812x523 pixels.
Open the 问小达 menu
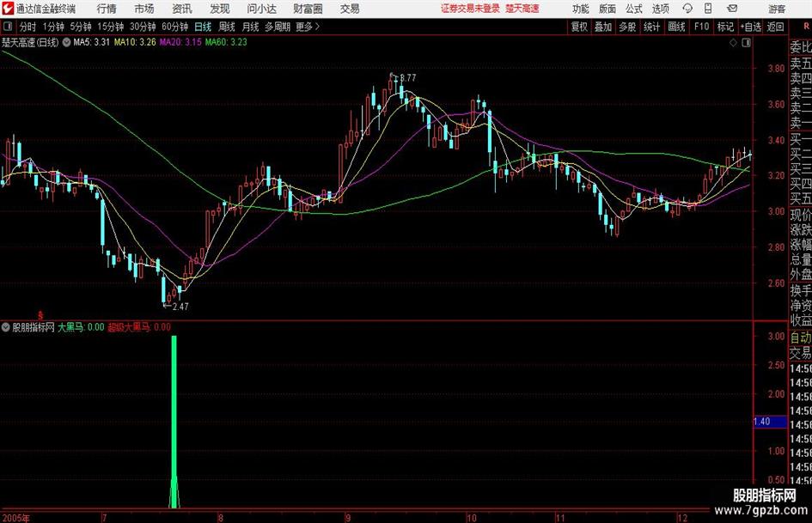(x=261, y=9)
